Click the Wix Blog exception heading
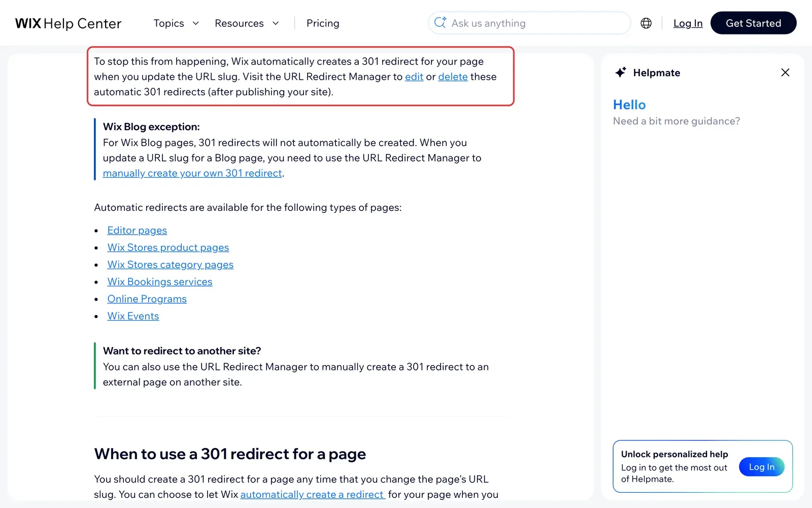The width and height of the screenshot is (812, 508). click(x=151, y=127)
